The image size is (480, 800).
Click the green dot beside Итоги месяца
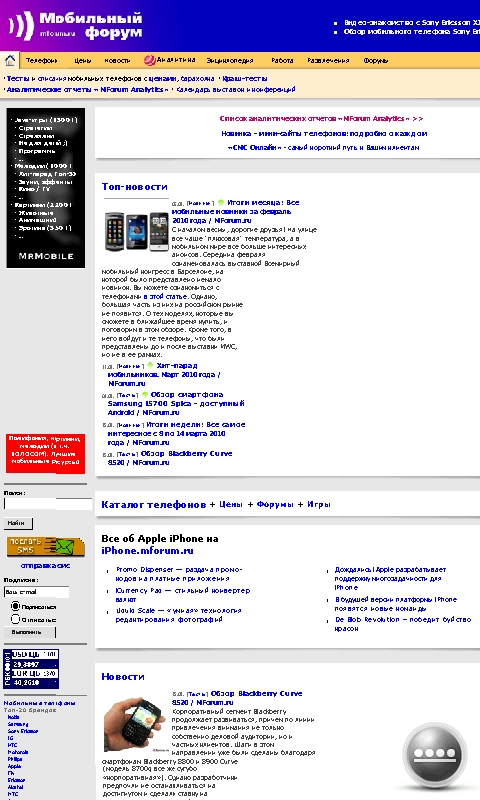(x=221, y=203)
